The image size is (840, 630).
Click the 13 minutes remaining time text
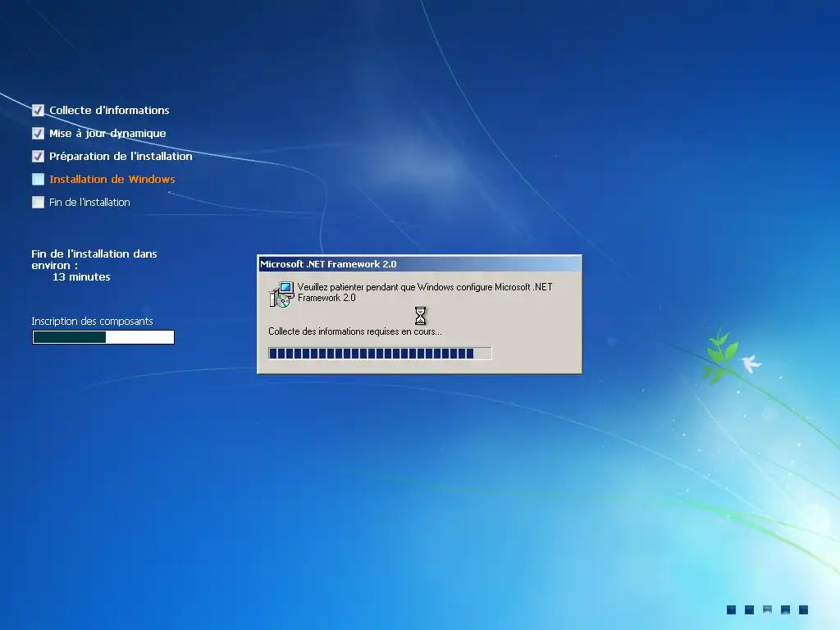click(81, 277)
